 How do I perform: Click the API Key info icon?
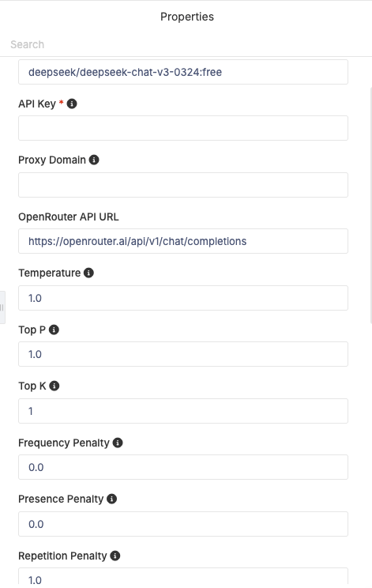point(72,104)
